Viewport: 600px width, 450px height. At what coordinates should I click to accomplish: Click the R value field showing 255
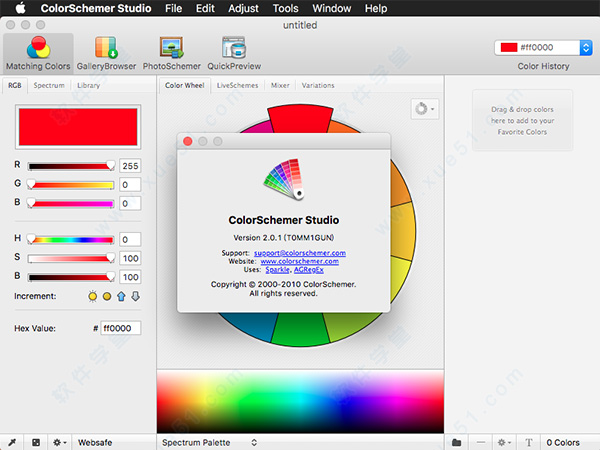point(130,166)
